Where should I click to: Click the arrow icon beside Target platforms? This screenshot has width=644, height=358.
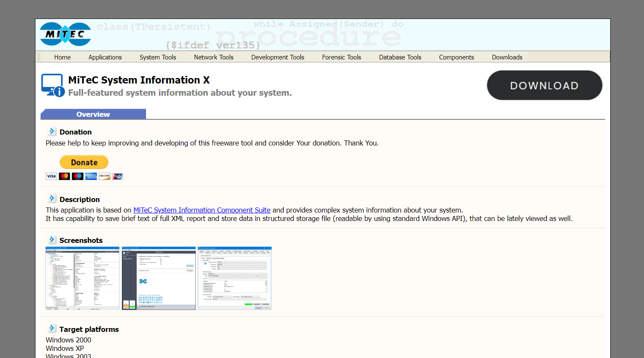click(x=52, y=328)
